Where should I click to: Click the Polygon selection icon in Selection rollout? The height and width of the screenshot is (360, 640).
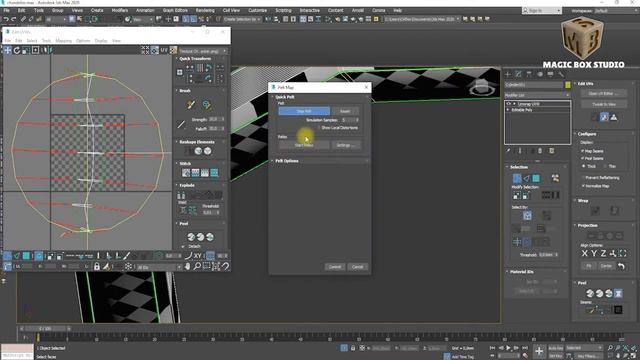[536, 178]
